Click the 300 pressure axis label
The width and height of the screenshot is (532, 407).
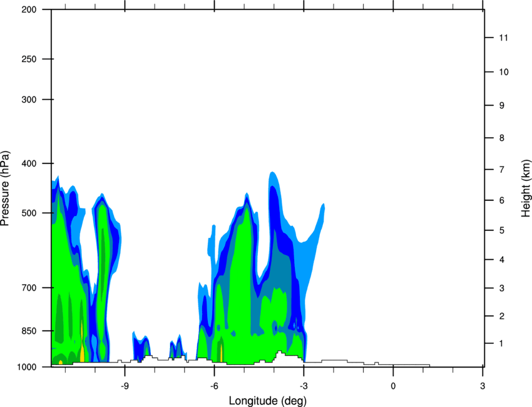pyautogui.click(x=29, y=100)
